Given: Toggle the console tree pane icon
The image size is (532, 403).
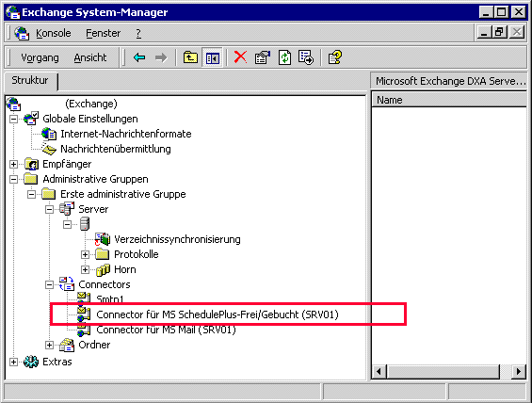Looking at the screenshot, I should 213,58.
